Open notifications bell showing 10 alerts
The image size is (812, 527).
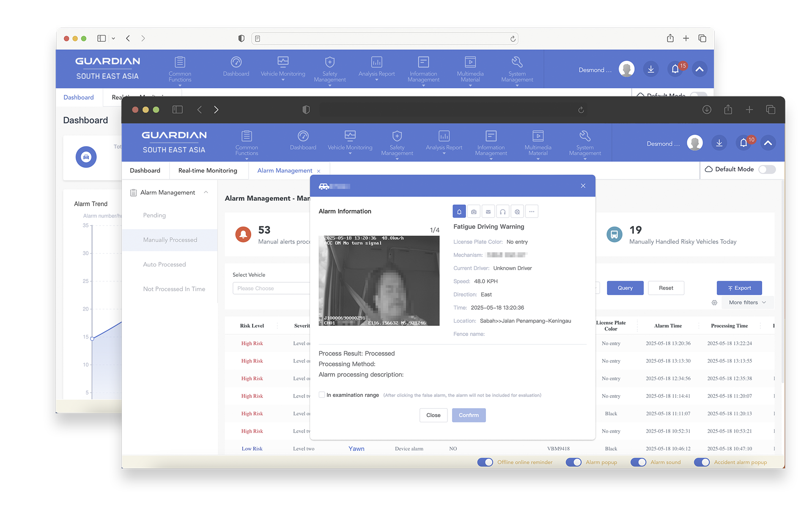coord(743,143)
